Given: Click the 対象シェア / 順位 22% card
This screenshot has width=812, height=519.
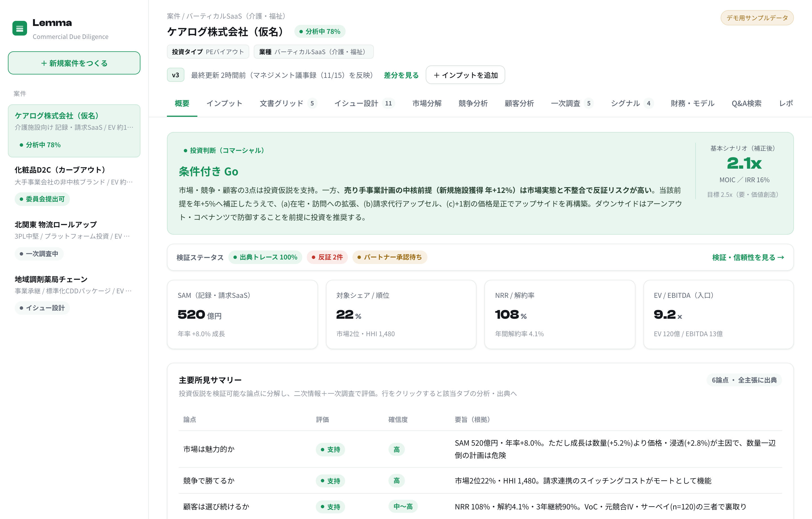Looking at the screenshot, I should coord(401,315).
